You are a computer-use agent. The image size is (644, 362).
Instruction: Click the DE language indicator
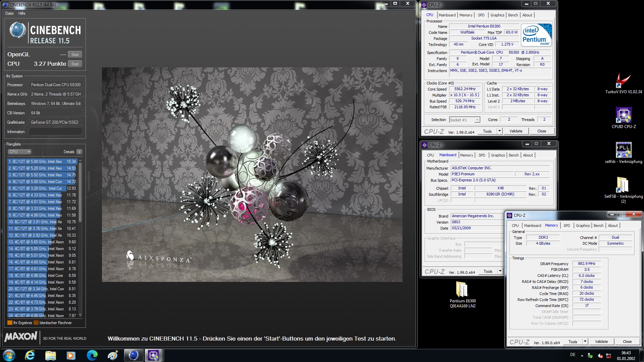coord(573,355)
